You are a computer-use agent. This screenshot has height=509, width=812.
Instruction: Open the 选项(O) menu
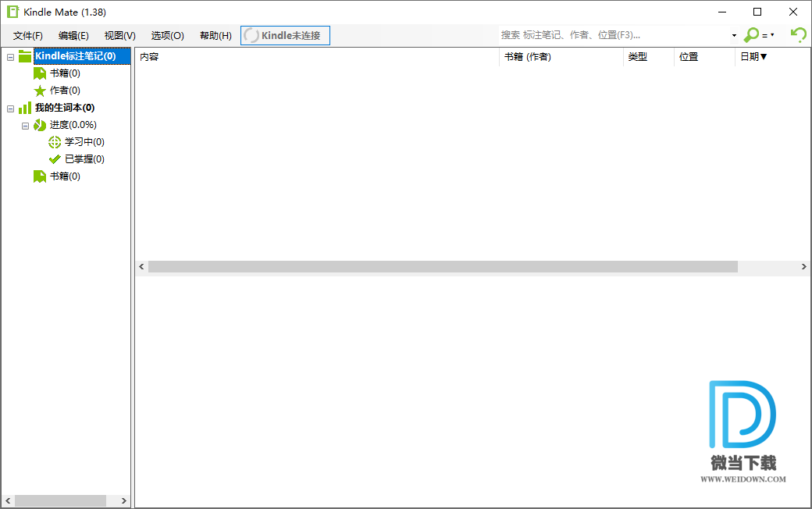(x=167, y=36)
